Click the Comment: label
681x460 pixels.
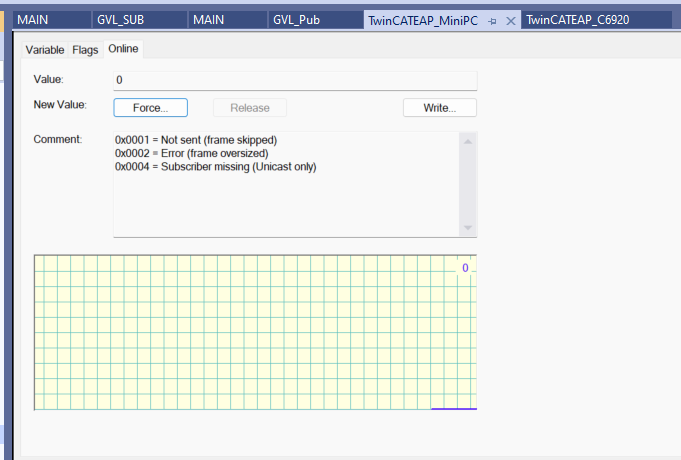coord(58,139)
